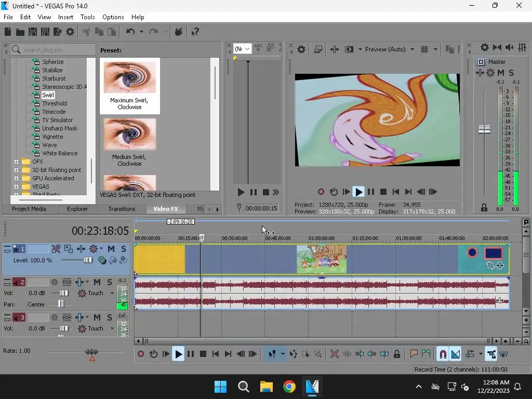The height and width of the screenshot is (399, 532).
Task: Open the preview grid overlays icon
Action: (424, 49)
